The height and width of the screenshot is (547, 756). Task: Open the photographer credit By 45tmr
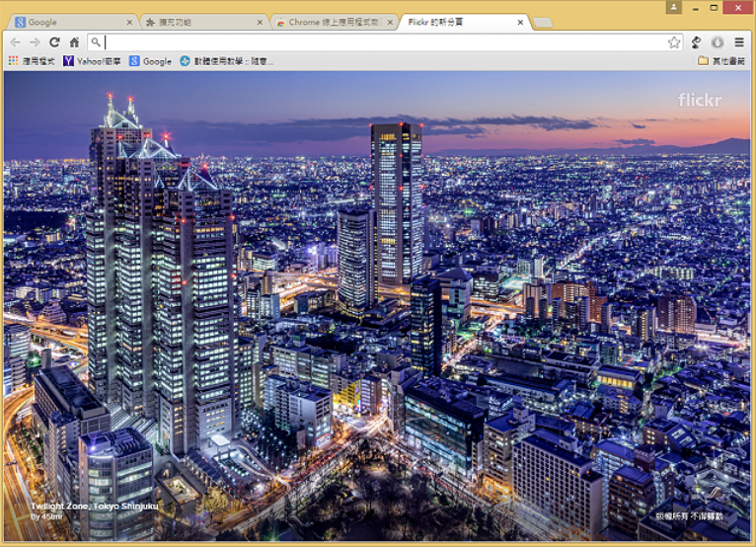tap(46, 517)
